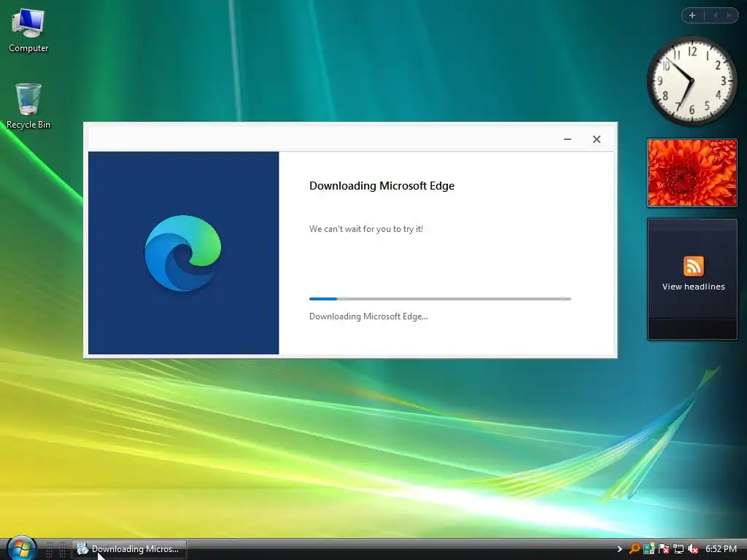Click the 'Downloading Microsoft Edge' heading
Screen dimensions: 747x560
[x=382, y=186]
